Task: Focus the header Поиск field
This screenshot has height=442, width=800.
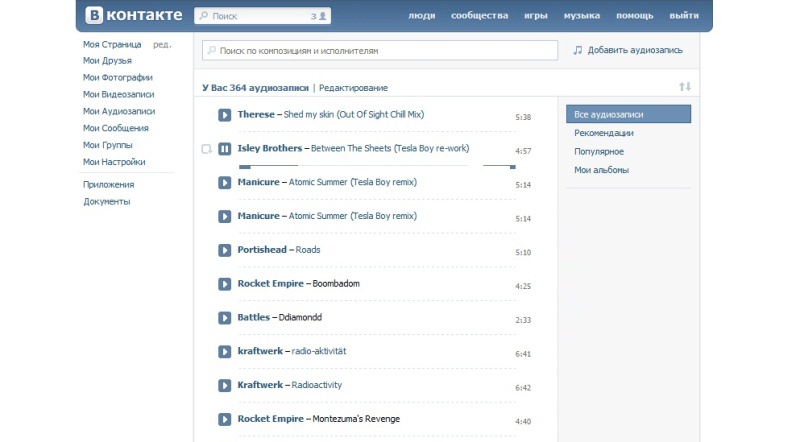Action: click(262, 16)
